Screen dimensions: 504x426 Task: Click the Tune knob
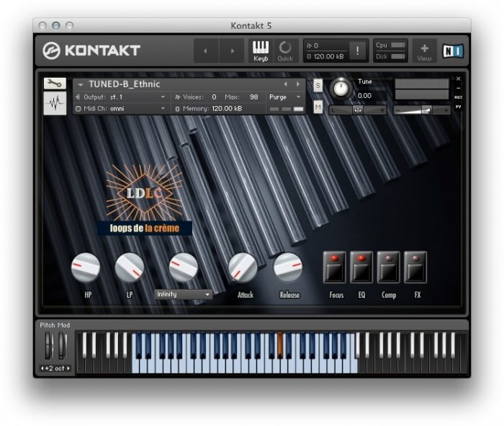coord(341,89)
